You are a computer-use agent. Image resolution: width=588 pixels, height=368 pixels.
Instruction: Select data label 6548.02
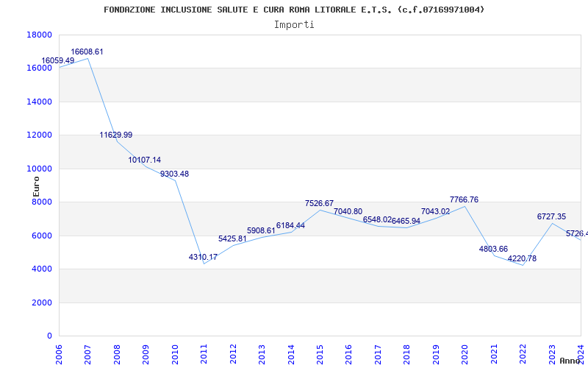[x=377, y=219]
